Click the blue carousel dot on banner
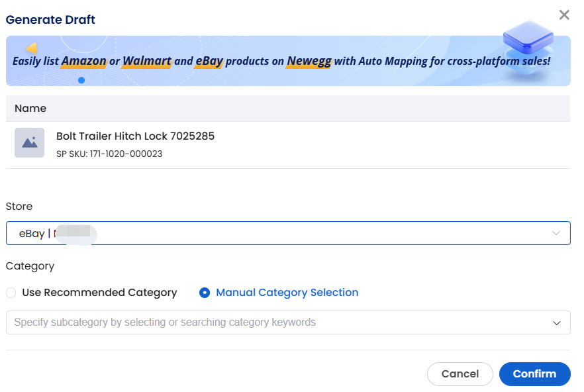Image resolution: width=584 pixels, height=392 pixels. [81, 80]
